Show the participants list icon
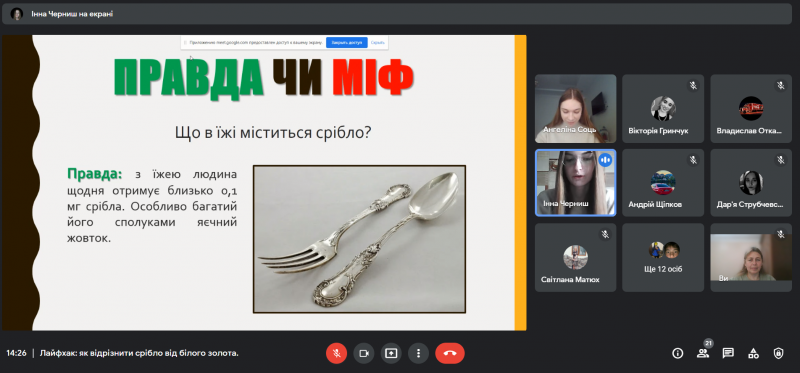 [703, 353]
